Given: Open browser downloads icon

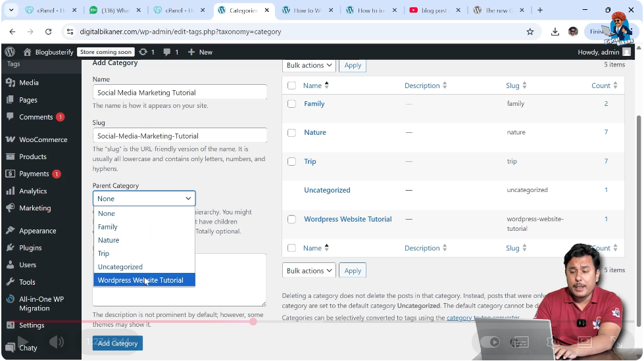Looking at the screenshot, I should [555, 32].
